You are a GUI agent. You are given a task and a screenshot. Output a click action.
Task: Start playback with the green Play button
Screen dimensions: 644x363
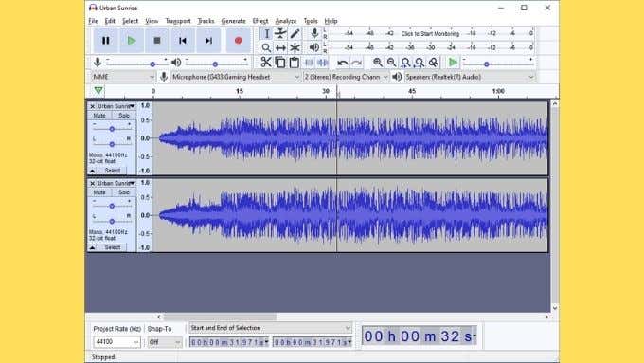coord(132,41)
